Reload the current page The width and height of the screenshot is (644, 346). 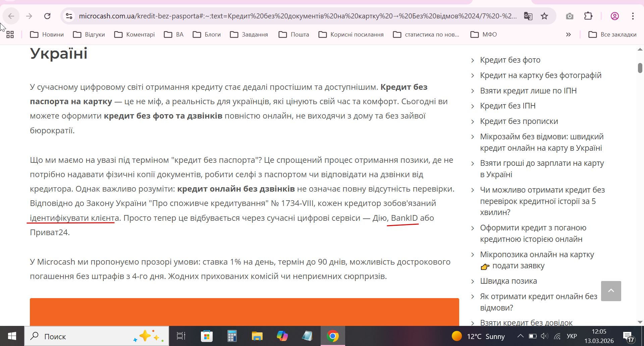click(47, 16)
